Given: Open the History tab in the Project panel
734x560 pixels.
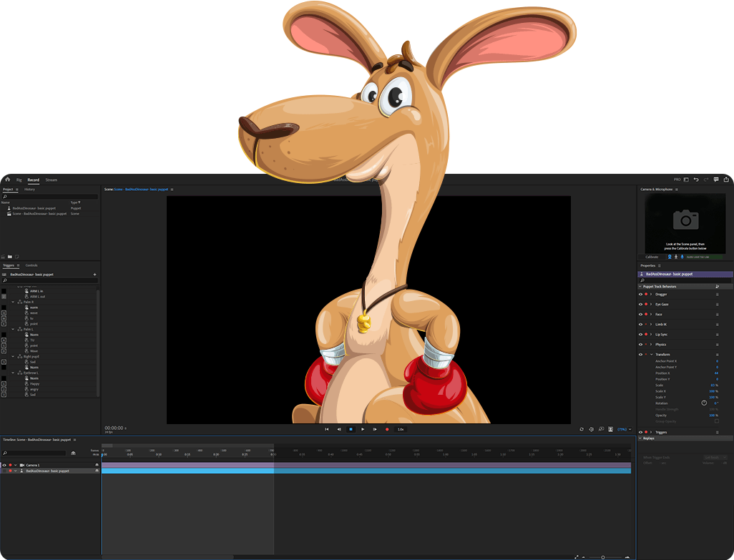Looking at the screenshot, I should click(29, 189).
